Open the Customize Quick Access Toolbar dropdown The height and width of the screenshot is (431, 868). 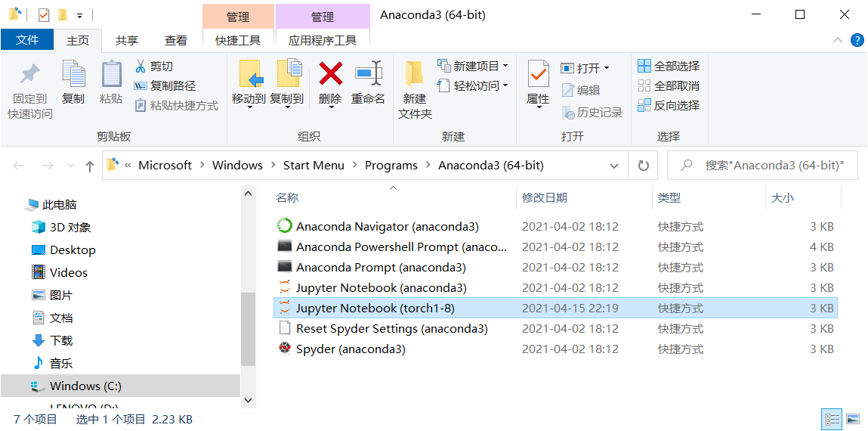click(80, 16)
